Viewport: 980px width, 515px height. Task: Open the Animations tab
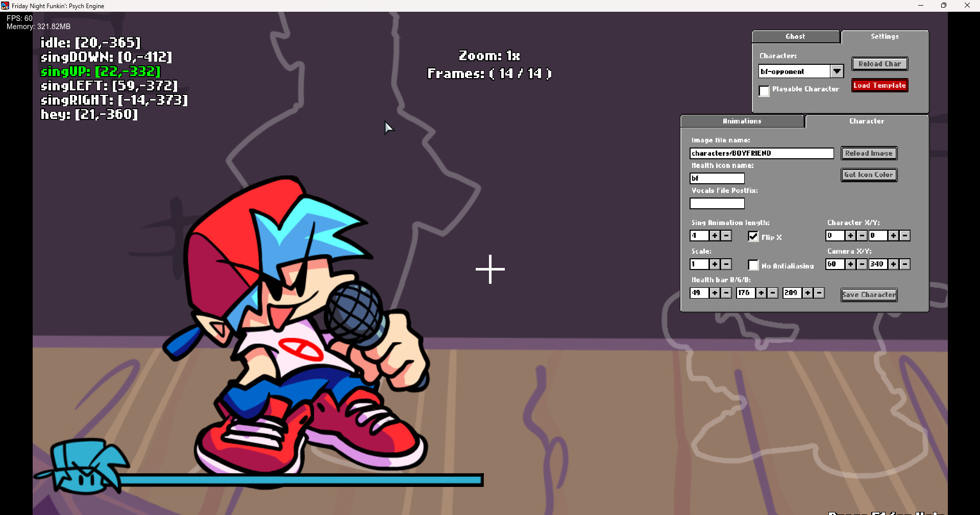[x=742, y=121]
